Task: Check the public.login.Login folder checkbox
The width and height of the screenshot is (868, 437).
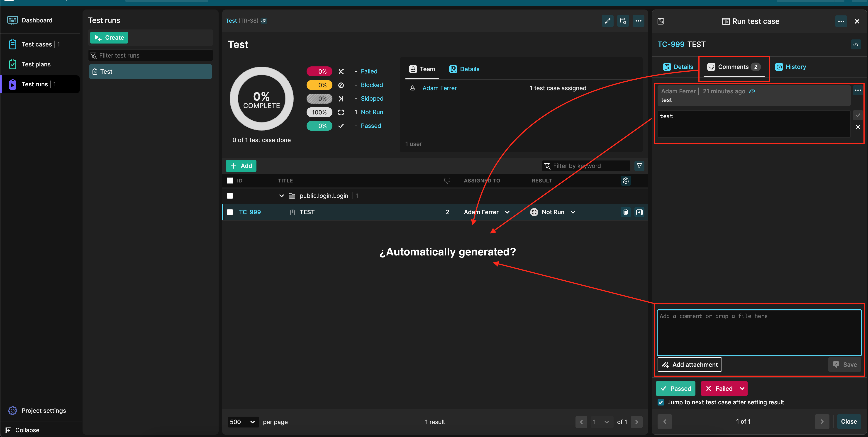Action: click(230, 196)
